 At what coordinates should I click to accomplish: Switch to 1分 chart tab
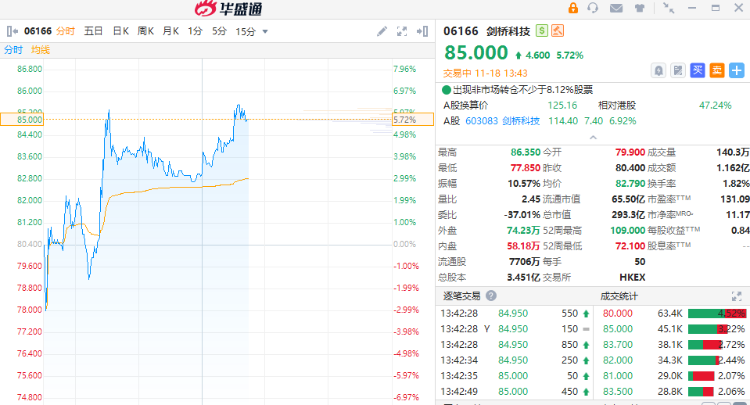pos(195,31)
